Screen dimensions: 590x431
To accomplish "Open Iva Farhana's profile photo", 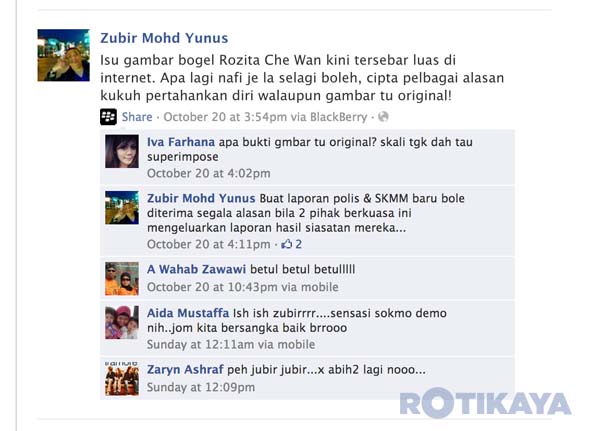I will 122,151.
